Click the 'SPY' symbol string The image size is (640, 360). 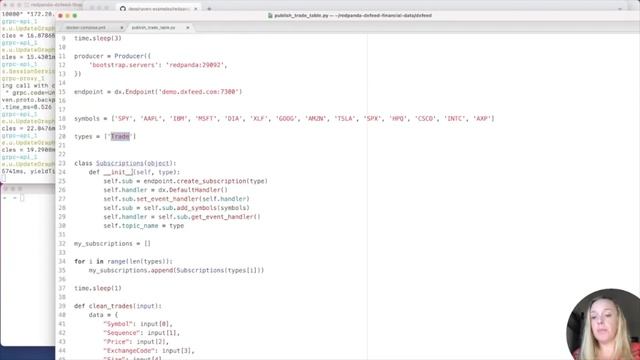(x=123, y=119)
